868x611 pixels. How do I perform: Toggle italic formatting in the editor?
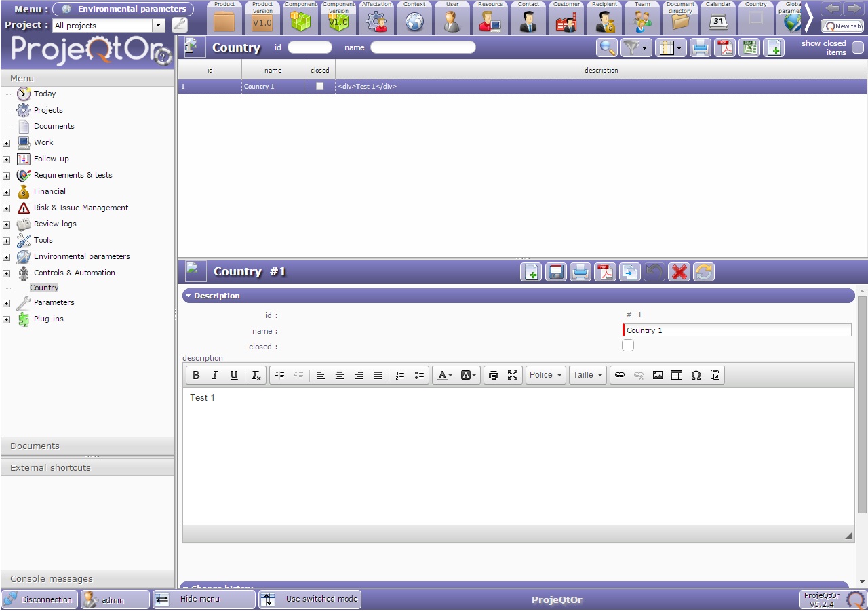215,375
